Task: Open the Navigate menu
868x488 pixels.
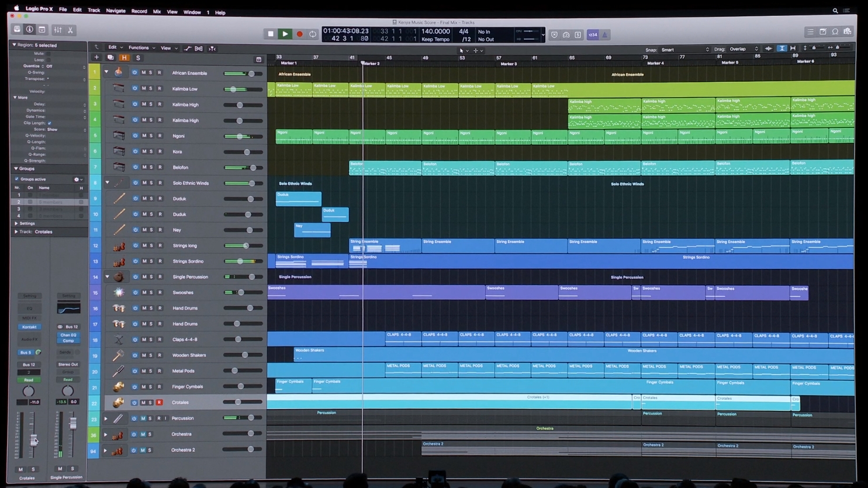Action: pyautogui.click(x=116, y=11)
